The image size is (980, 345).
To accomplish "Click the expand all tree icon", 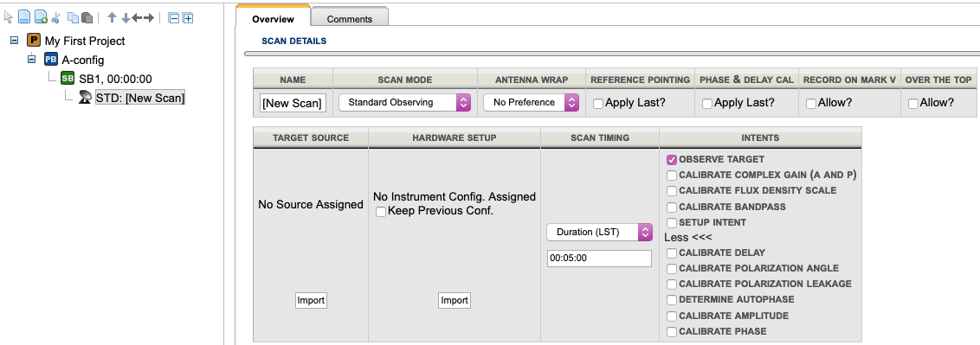I will (x=188, y=17).
